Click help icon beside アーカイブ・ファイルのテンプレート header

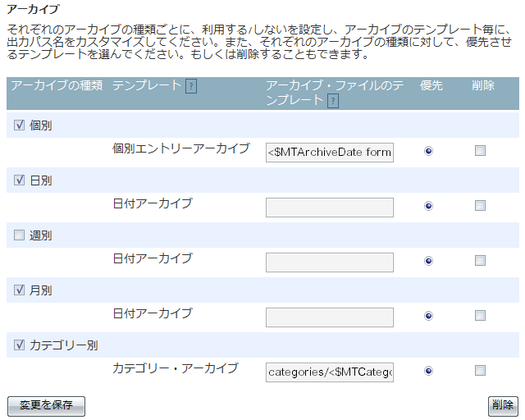(333, 101)
